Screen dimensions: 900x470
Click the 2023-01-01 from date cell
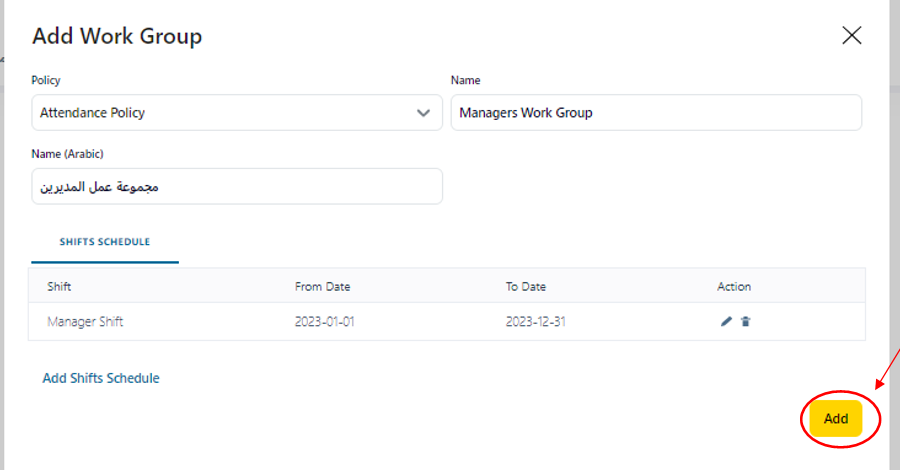point(327,322)
